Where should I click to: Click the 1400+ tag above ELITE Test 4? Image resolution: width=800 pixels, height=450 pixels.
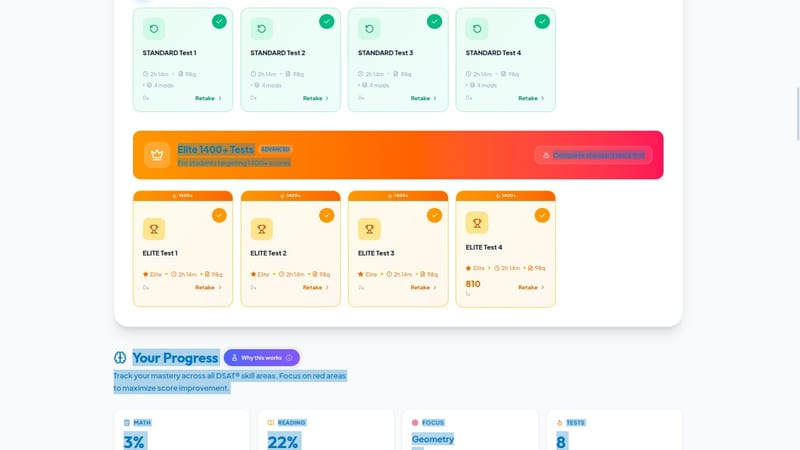tap(506, 195)
